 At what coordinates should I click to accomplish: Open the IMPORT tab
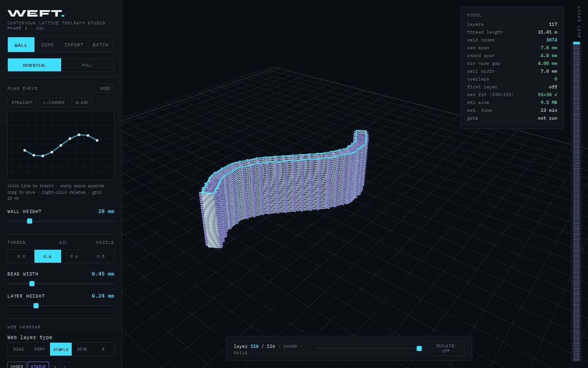[x=74, y=45]
